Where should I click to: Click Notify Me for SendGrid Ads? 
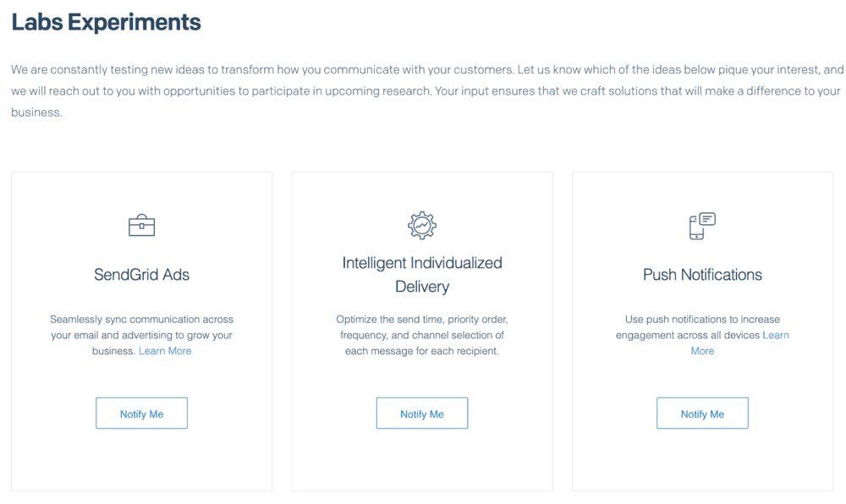point(141,413)
